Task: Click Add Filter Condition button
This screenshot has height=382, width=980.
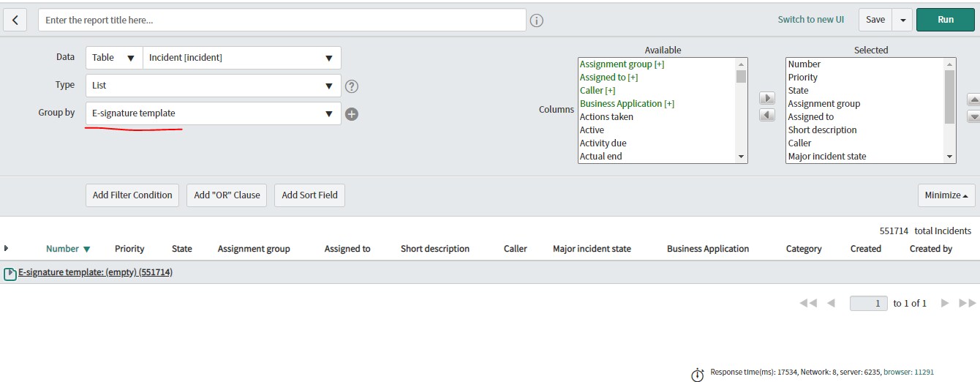Action: [132, 195]
